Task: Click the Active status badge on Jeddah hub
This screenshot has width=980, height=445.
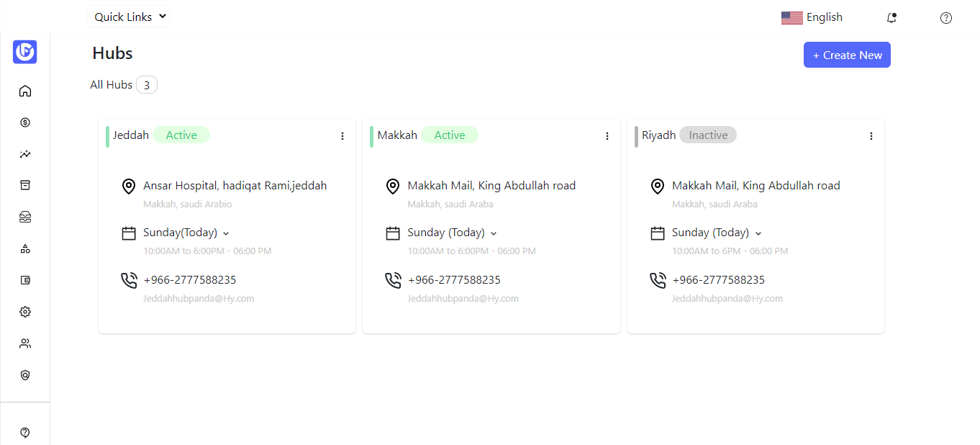Action: click(181, 135)
